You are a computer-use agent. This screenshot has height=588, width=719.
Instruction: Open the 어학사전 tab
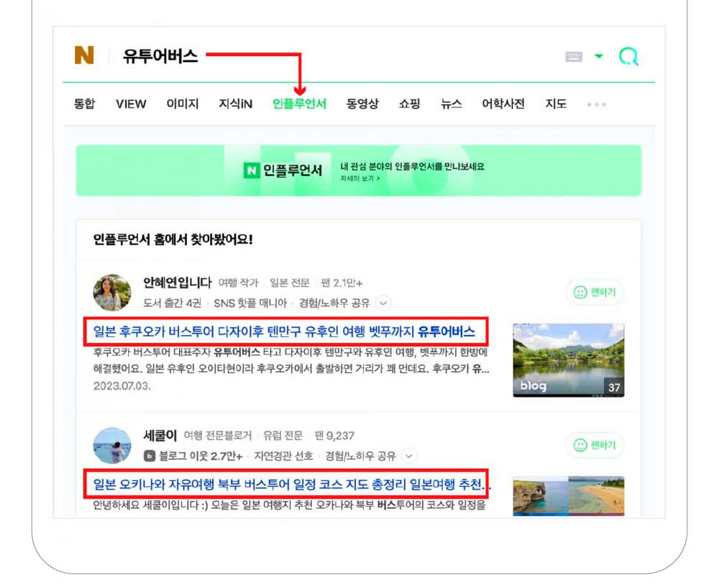click(503, 104)
